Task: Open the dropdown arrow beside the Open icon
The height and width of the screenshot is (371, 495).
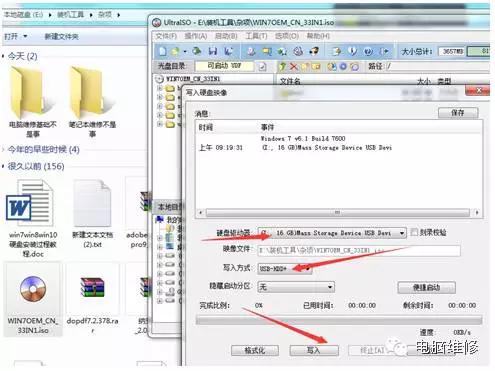Action: [x=185, y=51]
